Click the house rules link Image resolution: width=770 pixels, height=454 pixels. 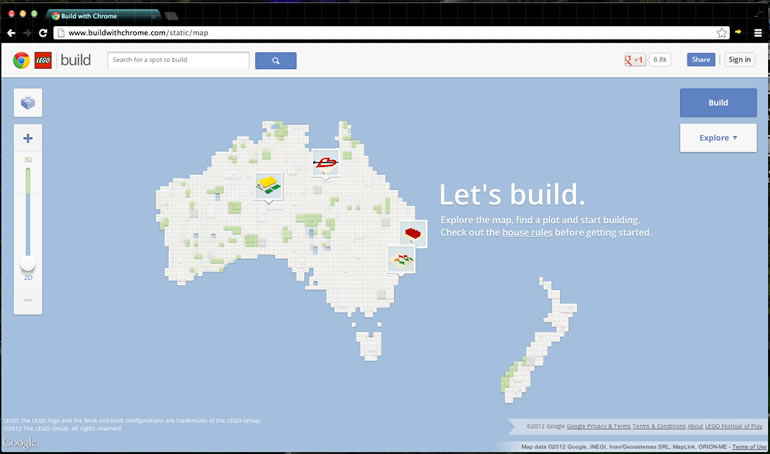pyautogui.click(x=527, y=233)
